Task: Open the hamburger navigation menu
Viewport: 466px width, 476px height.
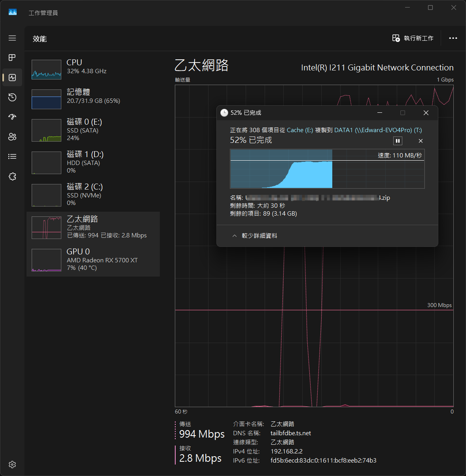Action: (12, 38)
